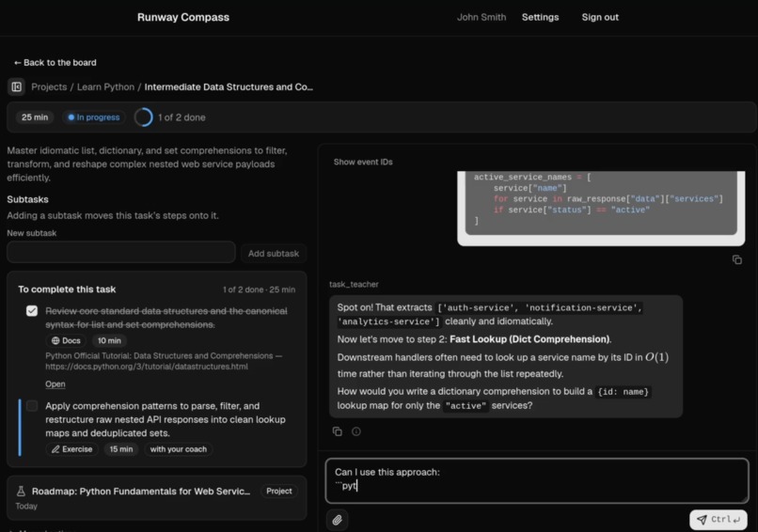Click the globe icon on Docs chip
Viewport: 758px width, 532px height.
[55, 340]
